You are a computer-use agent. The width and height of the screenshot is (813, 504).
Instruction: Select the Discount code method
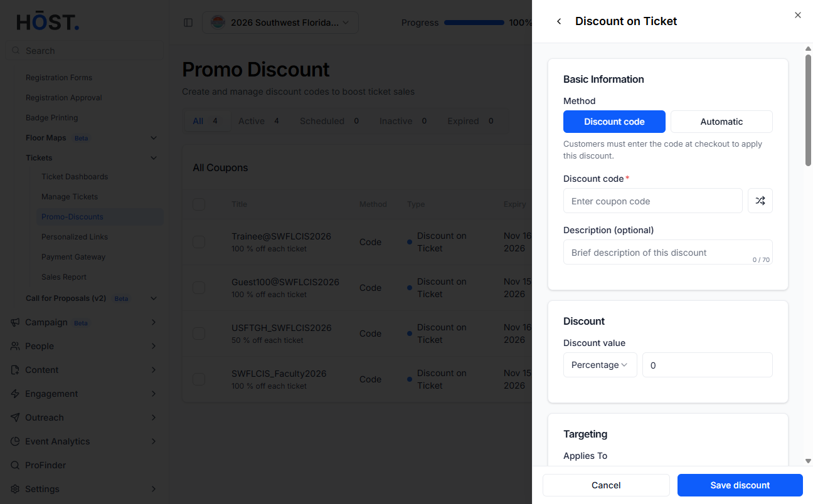click(614, 122)
